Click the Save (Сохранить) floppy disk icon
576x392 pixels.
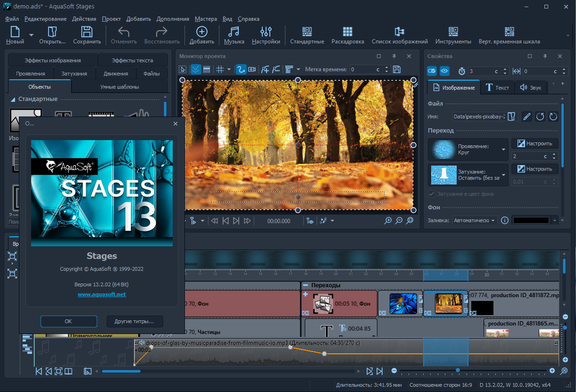pos(87,32)
